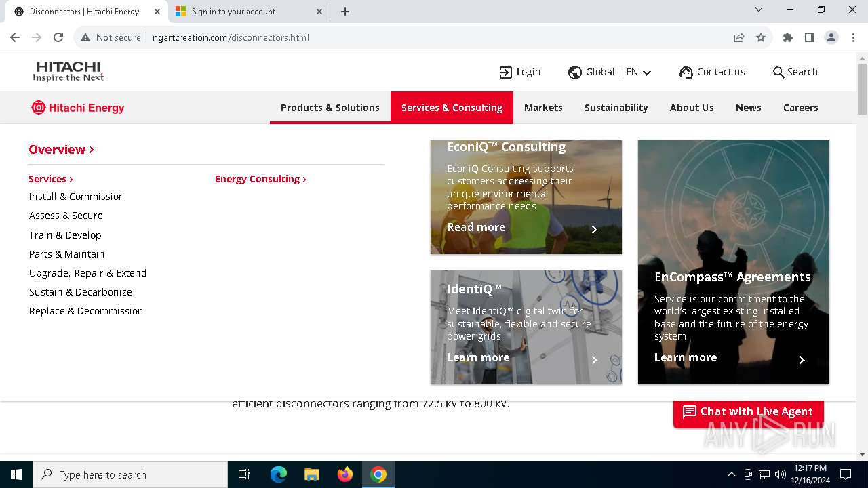
Task: Click the Contact us headset icon
Action: click(686, 73)
